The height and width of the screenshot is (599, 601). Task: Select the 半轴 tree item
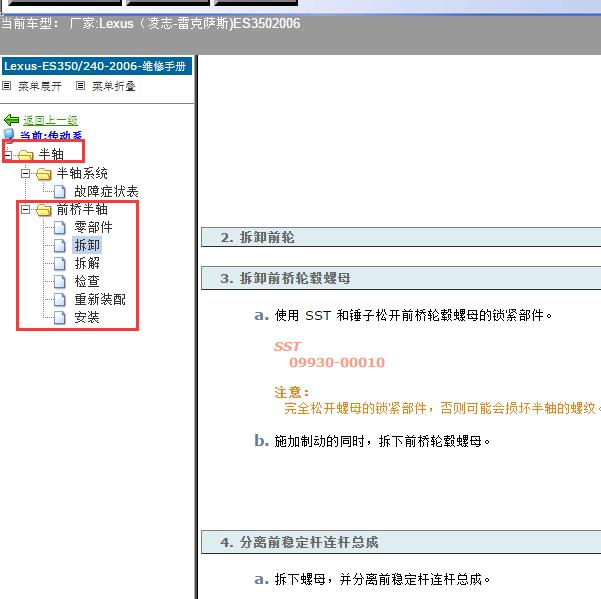51,154
